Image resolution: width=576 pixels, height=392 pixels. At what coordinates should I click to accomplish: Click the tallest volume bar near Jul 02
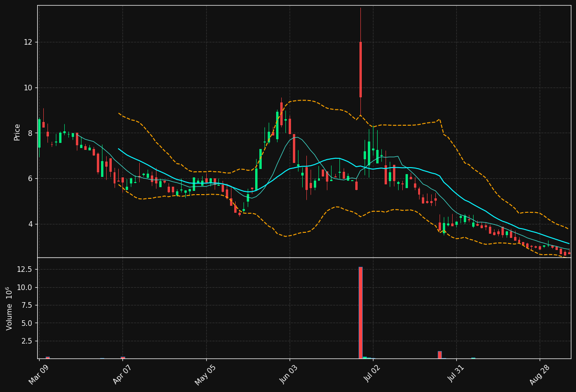pos(360,312)
